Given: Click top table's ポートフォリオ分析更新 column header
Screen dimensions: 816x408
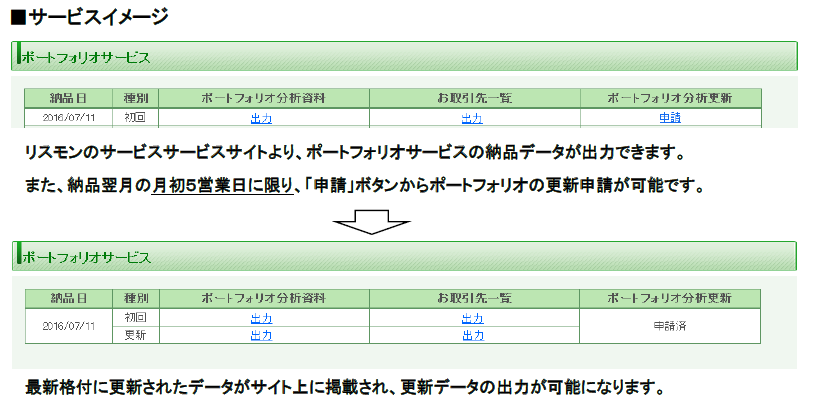Looking at the screenshot, I should pyautogui.click(x=670, y=98).
